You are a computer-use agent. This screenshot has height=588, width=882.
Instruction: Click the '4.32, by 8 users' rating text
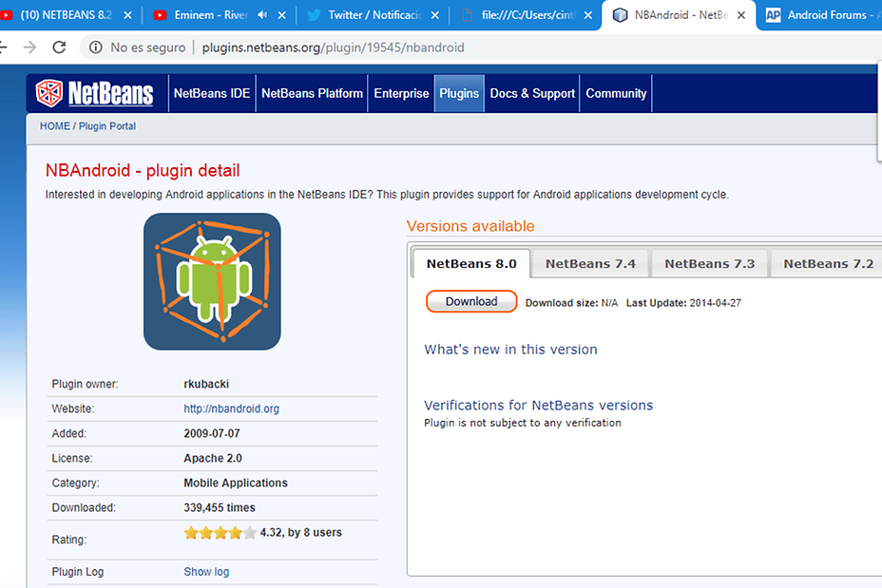[300, 532]
